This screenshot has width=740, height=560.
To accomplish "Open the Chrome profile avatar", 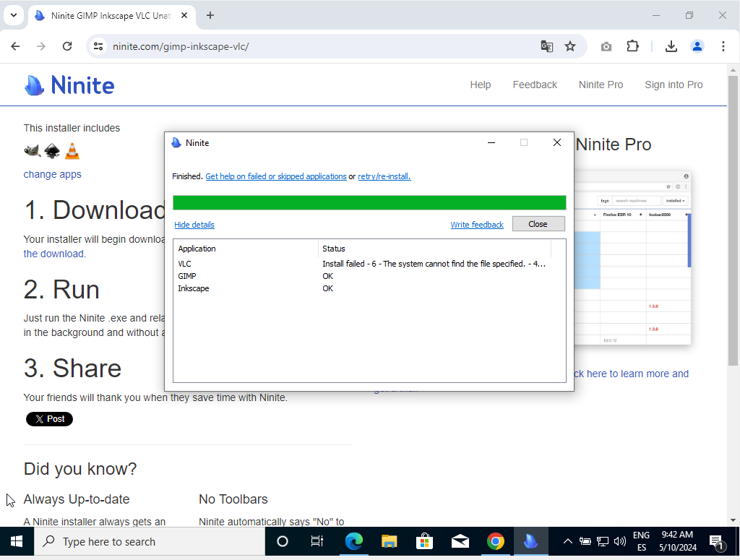I will coord(697,46).
